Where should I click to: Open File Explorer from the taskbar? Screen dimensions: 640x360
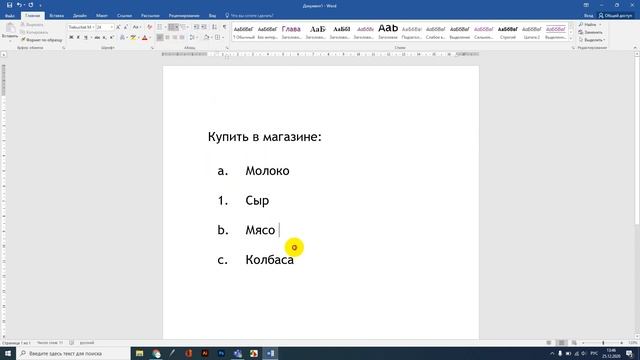tap(140, 353)
